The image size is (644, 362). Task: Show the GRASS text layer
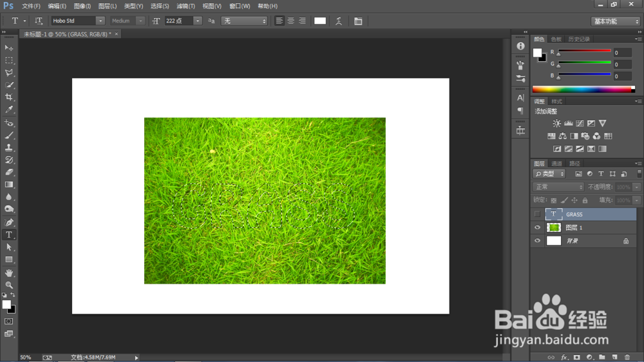coord(537,214)
